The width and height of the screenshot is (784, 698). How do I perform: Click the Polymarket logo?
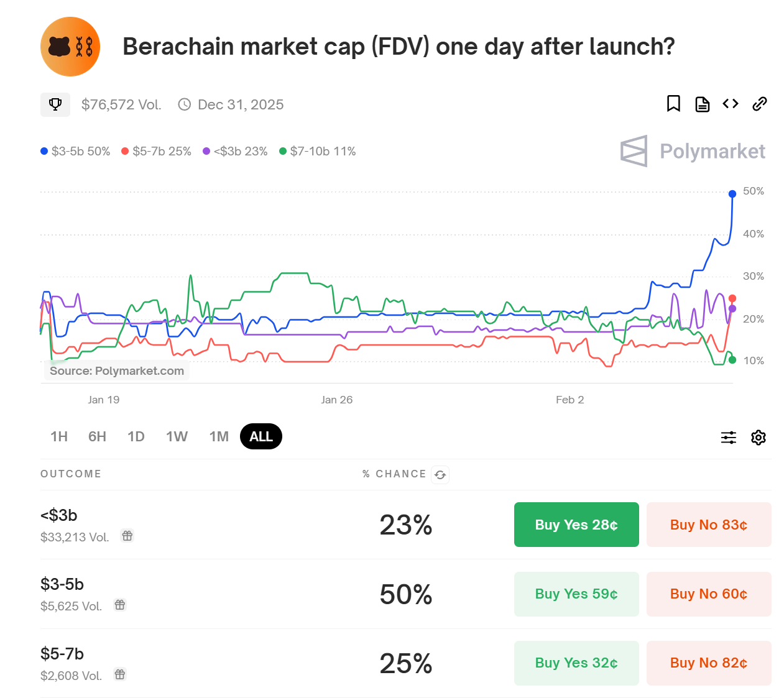(x=692, y=151)
